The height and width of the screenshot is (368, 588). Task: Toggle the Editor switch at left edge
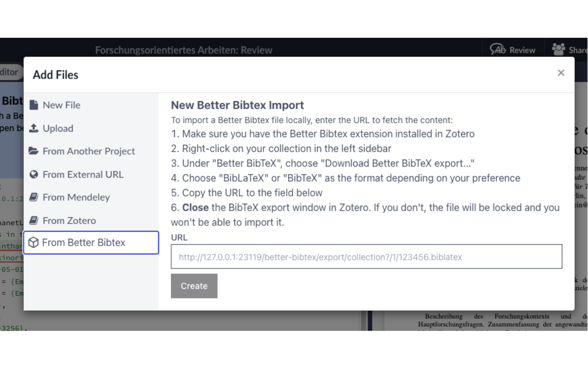click(9, 72)
